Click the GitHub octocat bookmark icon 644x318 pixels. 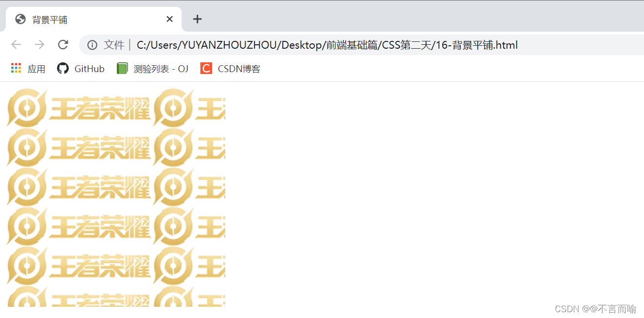click(63, 68)
